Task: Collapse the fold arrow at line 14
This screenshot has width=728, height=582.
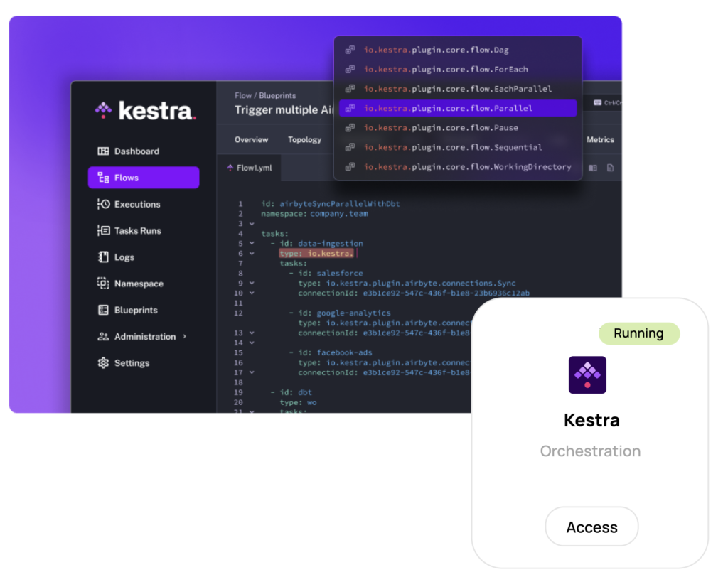Action: pyautogui.click(x=252, y=343)
